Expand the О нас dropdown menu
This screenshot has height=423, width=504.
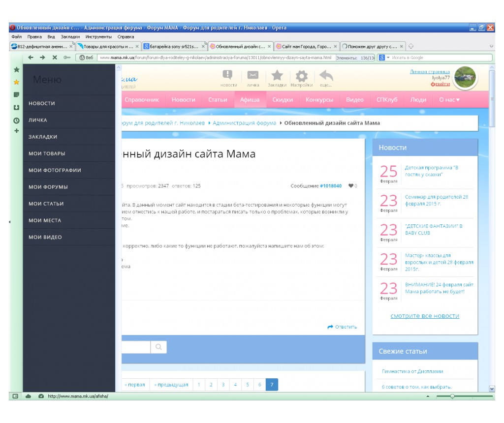(x=449, y=100)
